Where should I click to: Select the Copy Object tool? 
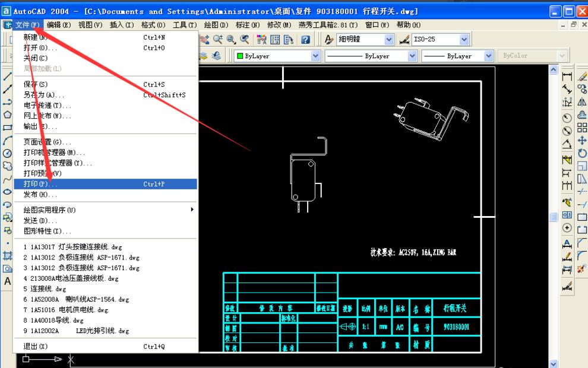(582, 89)
